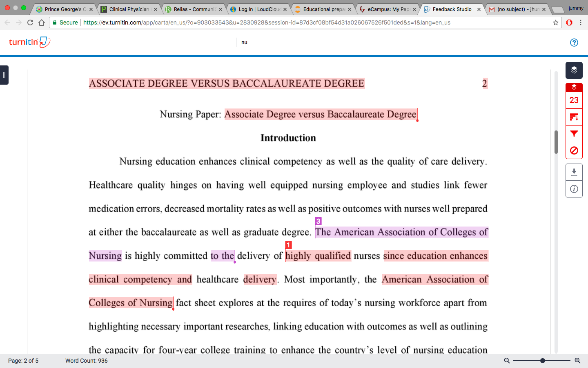This screenshot has height=368, width=588.
Task: Click the 'nu' document title
Action: [x=244, y=43]
